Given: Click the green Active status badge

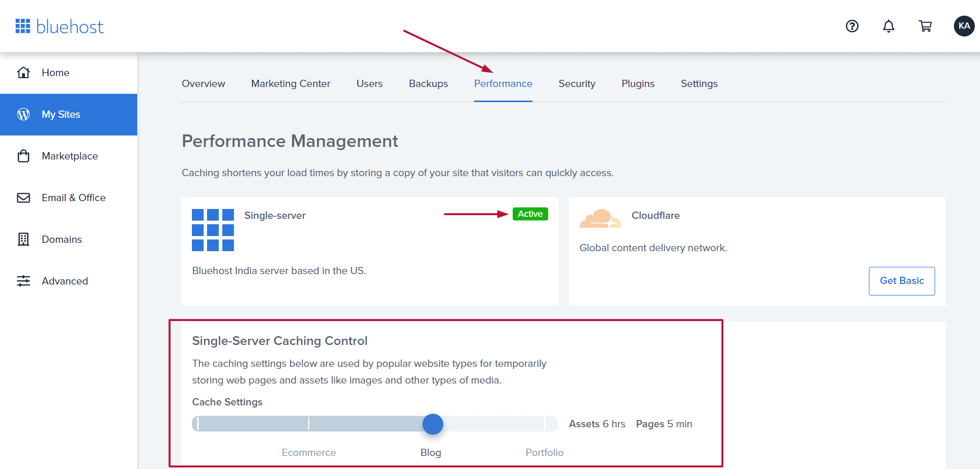Looking at the screenshot, I should pyautogui.click(x=530, y=214).
